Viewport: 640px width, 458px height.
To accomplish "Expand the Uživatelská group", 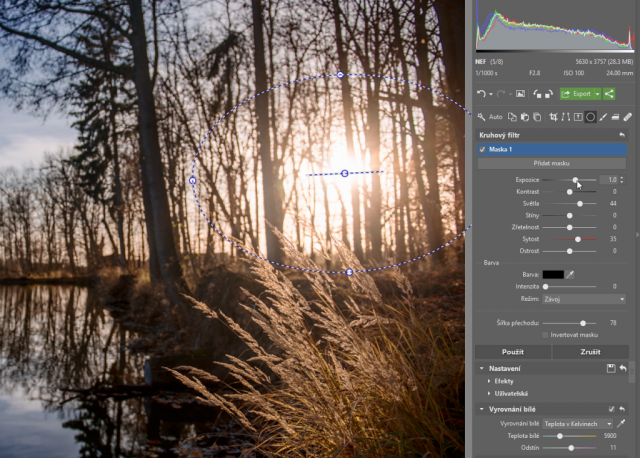I will click(489, 394).
